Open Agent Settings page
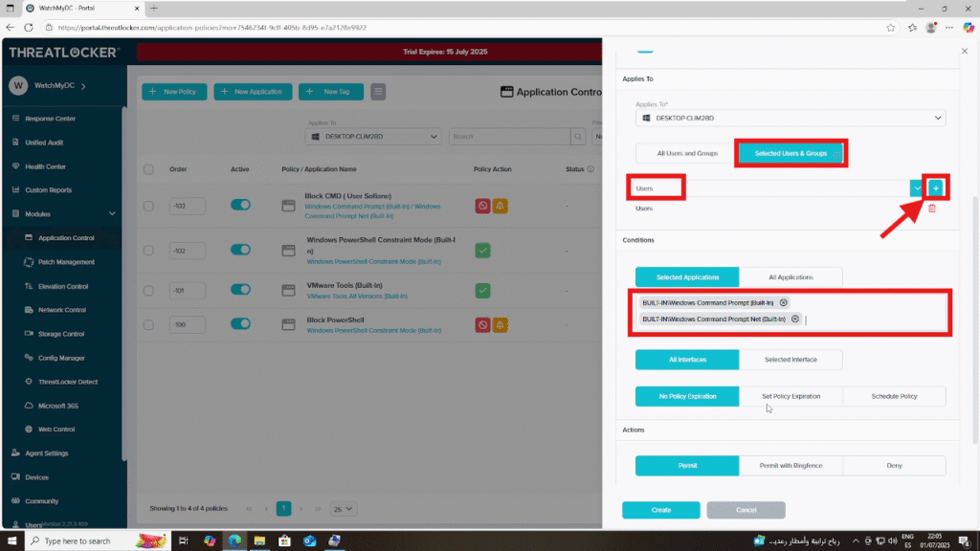The width and height of the screenshot is (980, 551). 46,453
